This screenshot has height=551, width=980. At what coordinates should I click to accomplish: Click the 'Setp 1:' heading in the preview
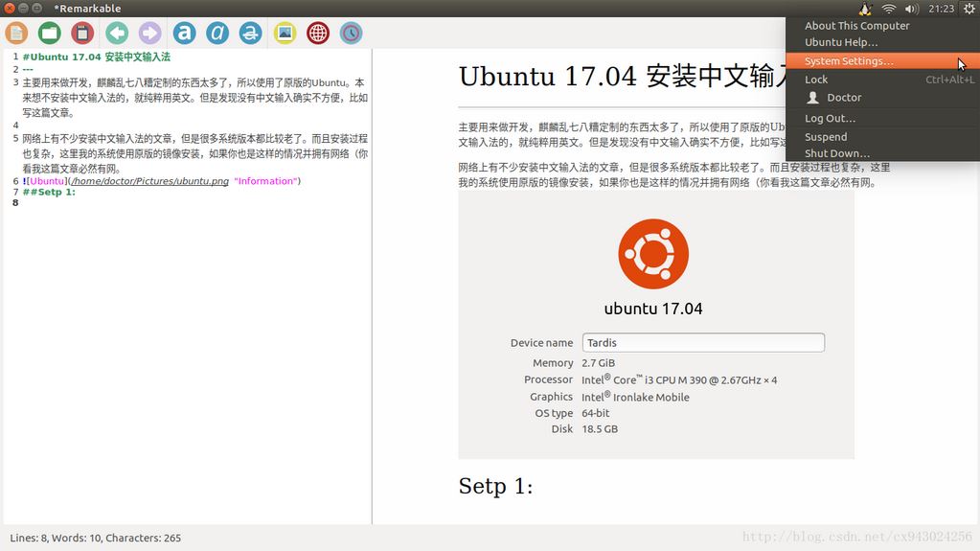pos(495,486)
